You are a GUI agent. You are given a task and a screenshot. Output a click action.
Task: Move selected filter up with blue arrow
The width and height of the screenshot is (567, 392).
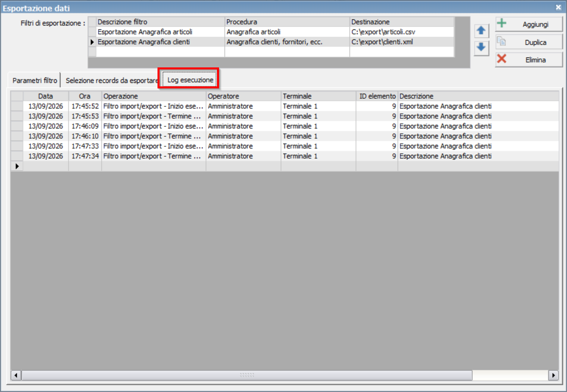click(x=481, y=30)
